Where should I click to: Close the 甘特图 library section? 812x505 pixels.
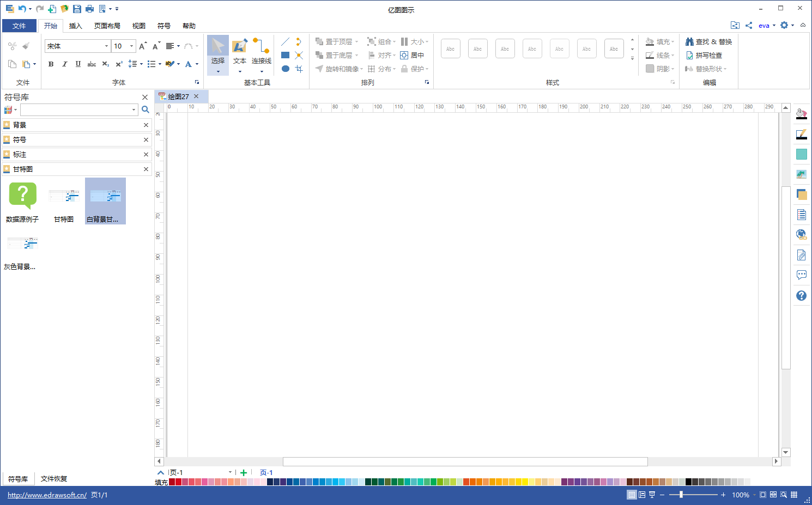(x=146, y=169)
